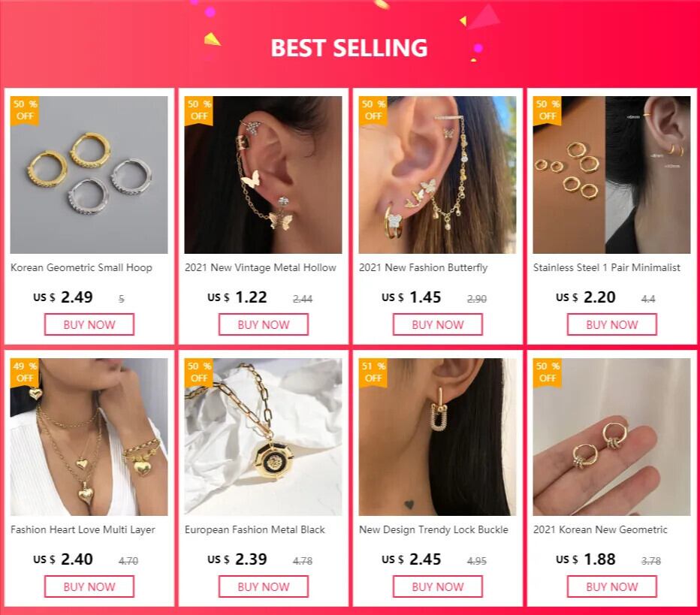The height and width of the screenshot is (615, 700).
Task: Click BUY NOW for the 2.40 heart necklace
Action: [89, 586]
